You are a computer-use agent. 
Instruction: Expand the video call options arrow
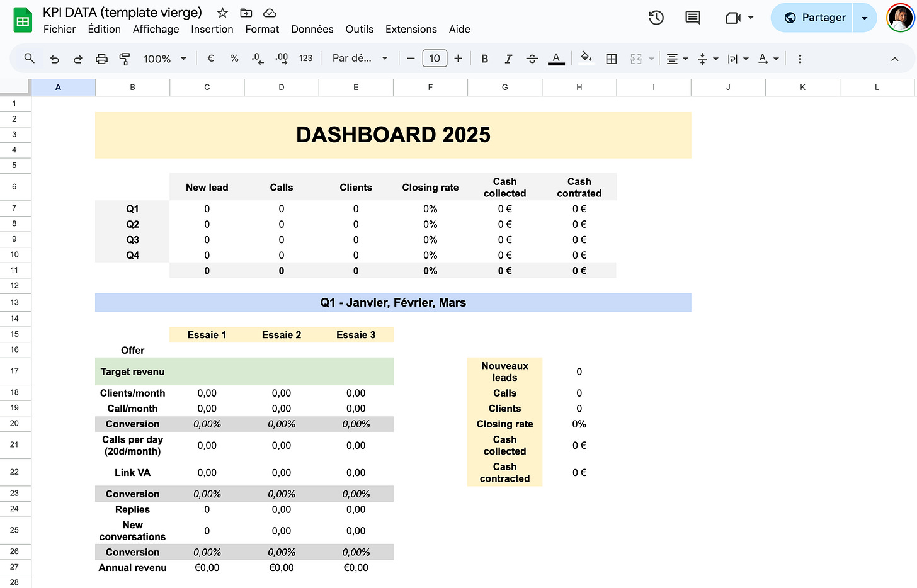click(x=751, y=18)
